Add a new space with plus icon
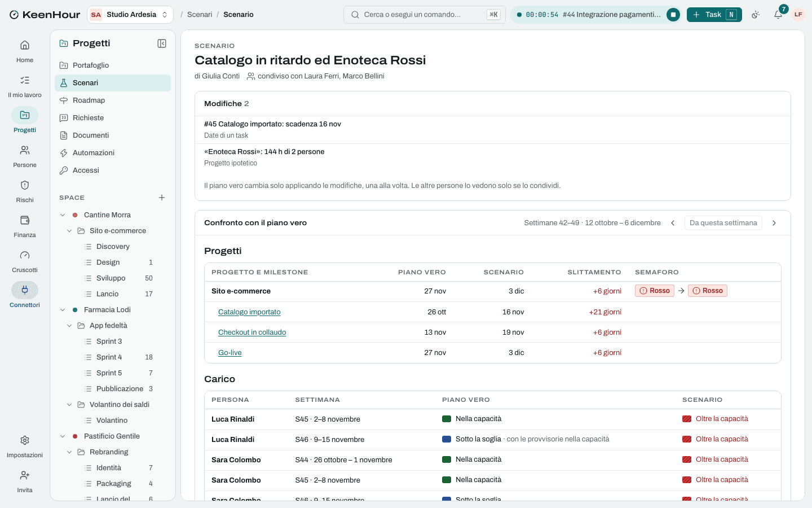 click(162, 198)
